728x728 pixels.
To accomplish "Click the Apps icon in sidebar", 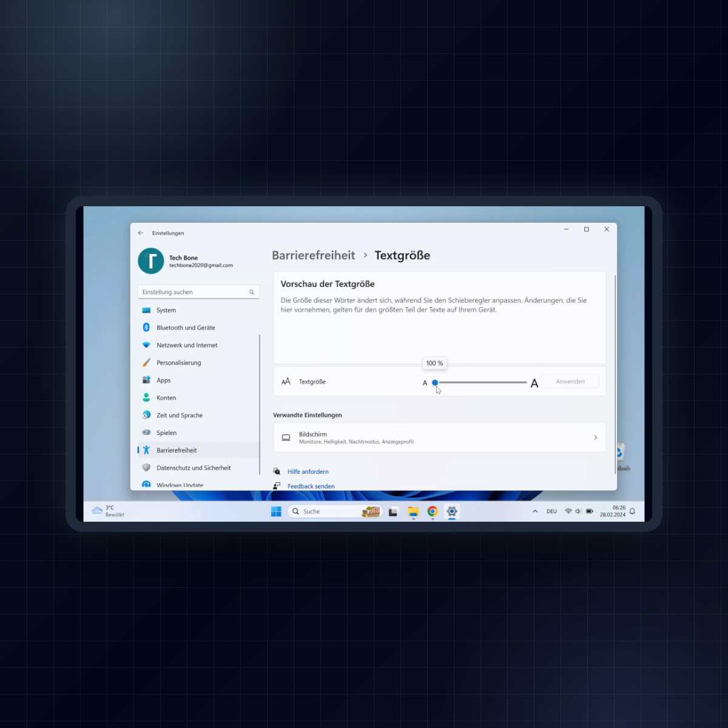I will click(x=146, y=380).
